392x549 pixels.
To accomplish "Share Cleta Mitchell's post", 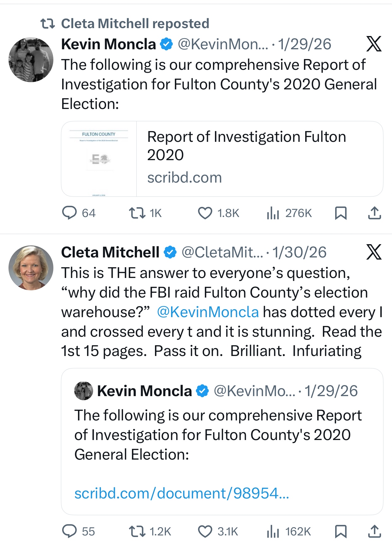I will click(x=375, y=531).
